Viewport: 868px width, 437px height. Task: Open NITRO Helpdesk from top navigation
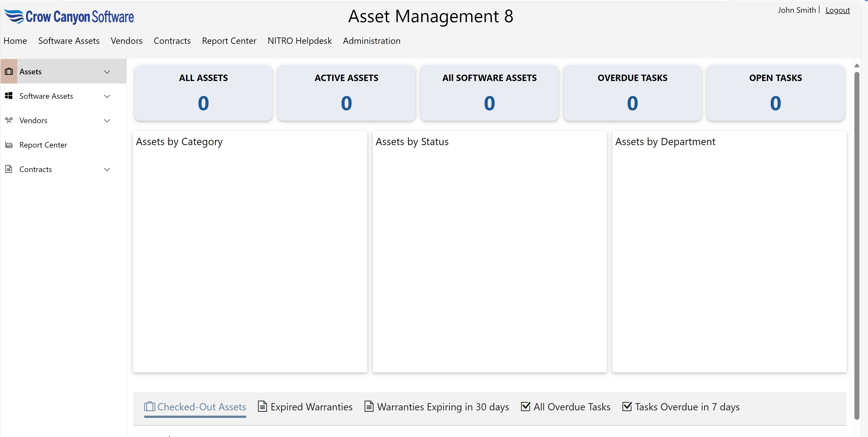(300, 41)
